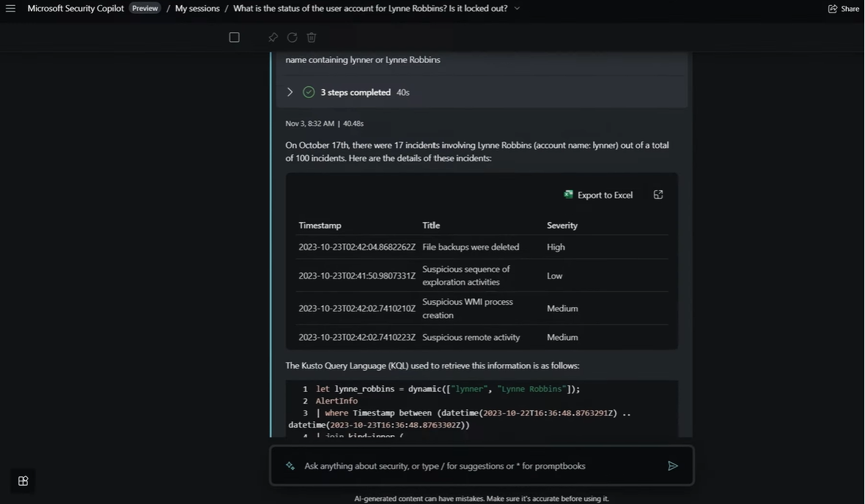Click the Severity column header
Image resolution: width=865 pixels, height=504 pixels.
[562, 226]
